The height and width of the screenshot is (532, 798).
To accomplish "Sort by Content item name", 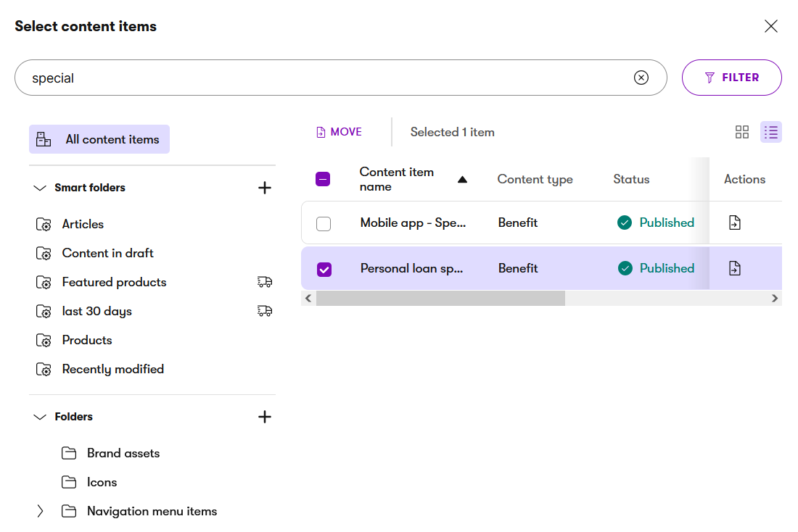I will pyautogui.click(x=414, y=179).
